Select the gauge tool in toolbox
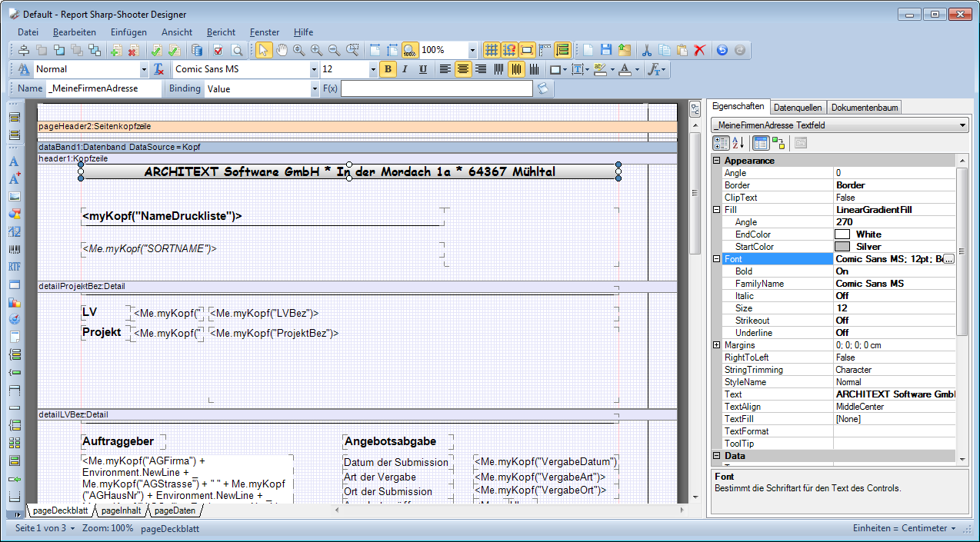This screenshot has width=980, height=542. point(14,319)
